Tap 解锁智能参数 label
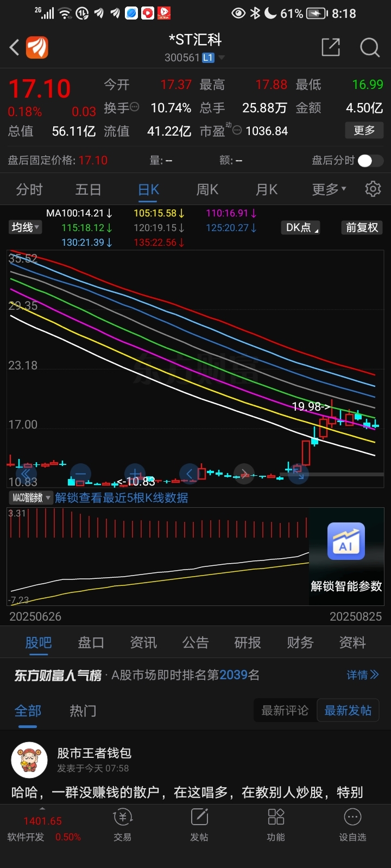This screenshot has width=391, height=868. point(346,586)
